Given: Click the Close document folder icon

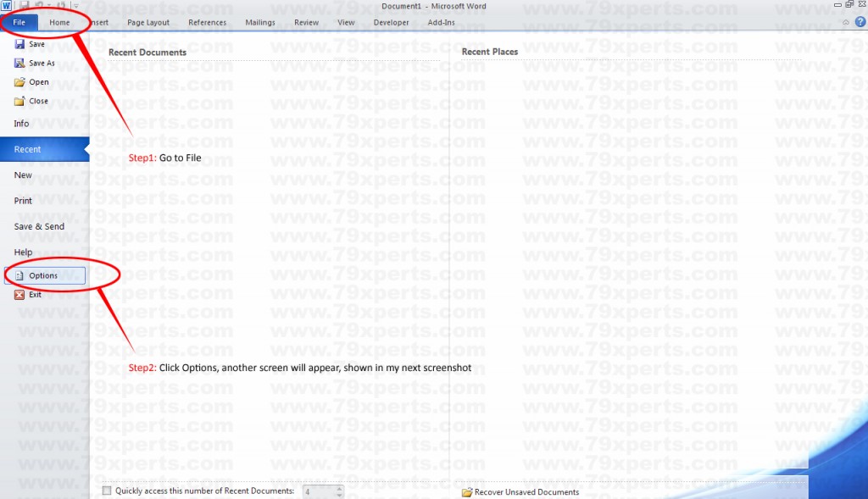Looking at the screenshot, I should point(19,101).
